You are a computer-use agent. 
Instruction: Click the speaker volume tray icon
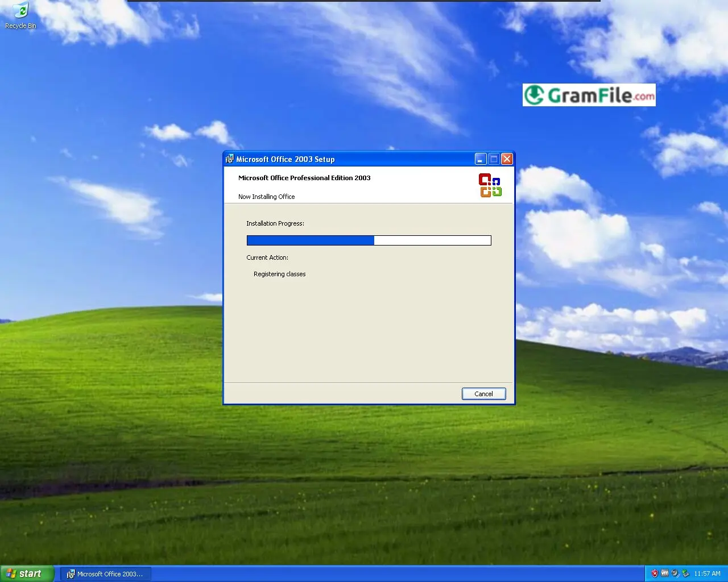tap(675, 573)
